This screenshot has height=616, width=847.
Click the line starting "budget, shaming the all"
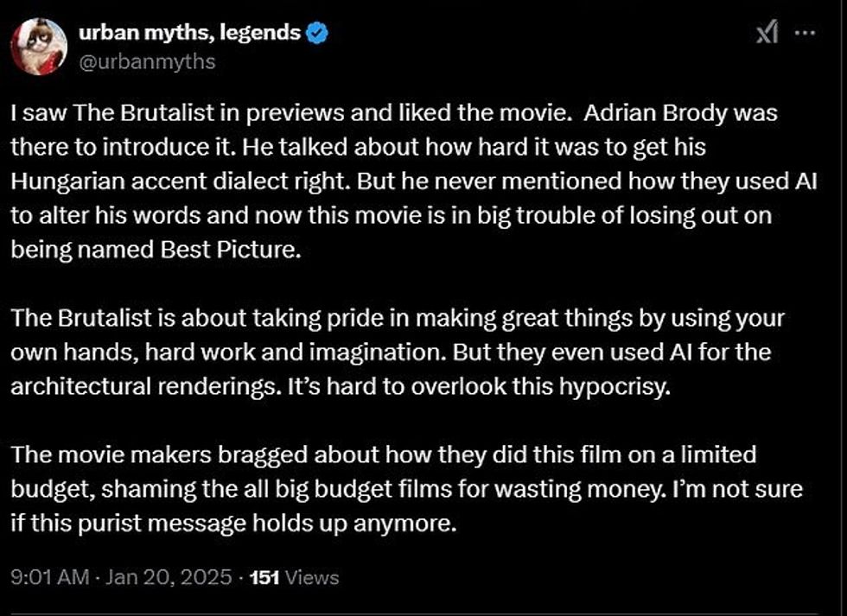coord(406,489)
